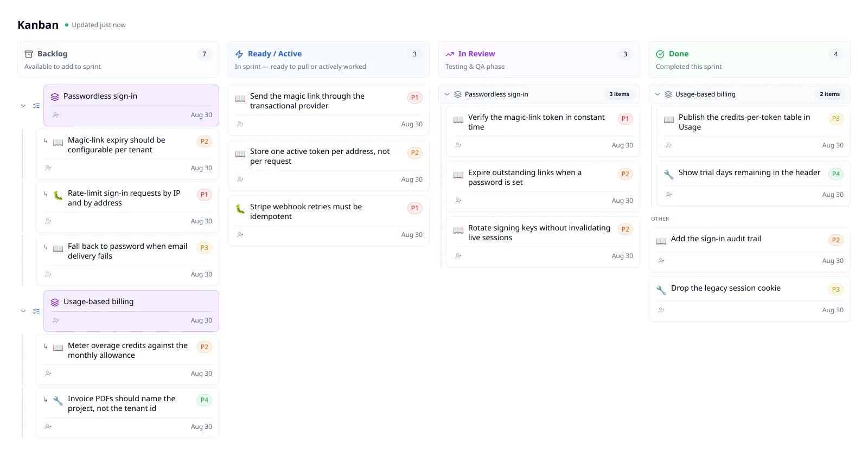Assign someone on Drop the legacy session cookie
The image size is (868, 450).
(661, 310)
